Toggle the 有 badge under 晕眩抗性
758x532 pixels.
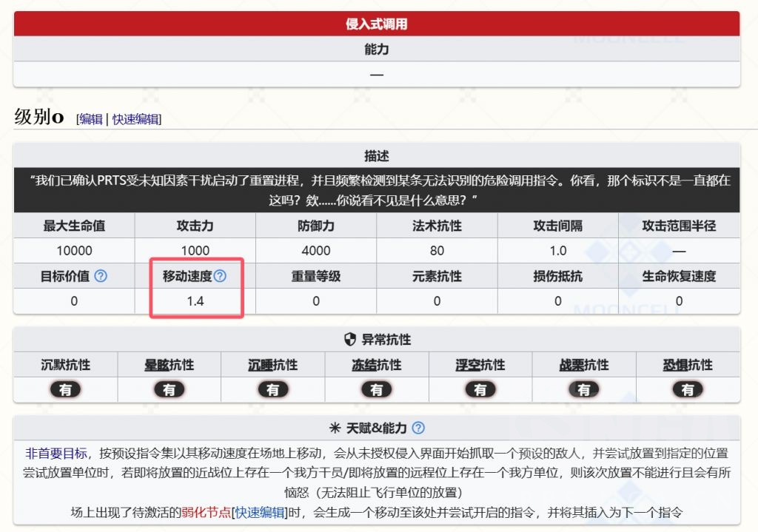169,388
